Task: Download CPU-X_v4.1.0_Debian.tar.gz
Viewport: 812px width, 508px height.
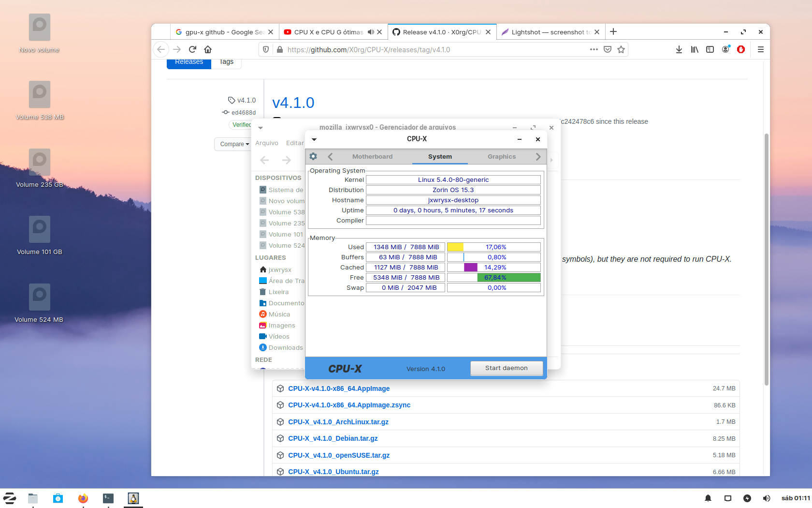Action: (x=333, y=438)
